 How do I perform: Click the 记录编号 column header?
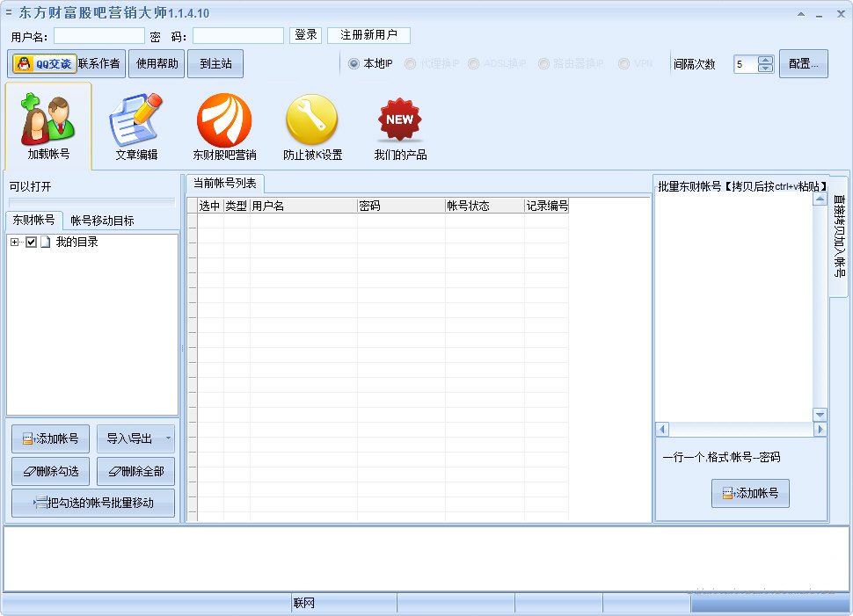[546, 206]
